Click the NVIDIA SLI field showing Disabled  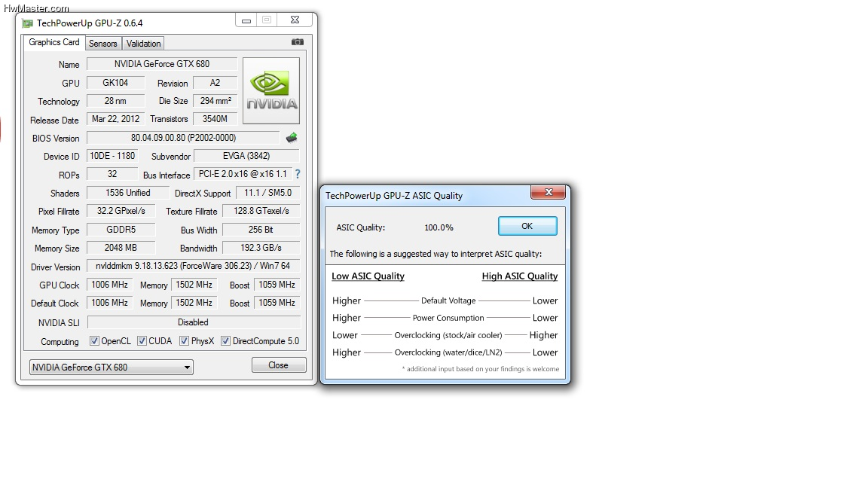pyautogui.click(x=194, y=322)
